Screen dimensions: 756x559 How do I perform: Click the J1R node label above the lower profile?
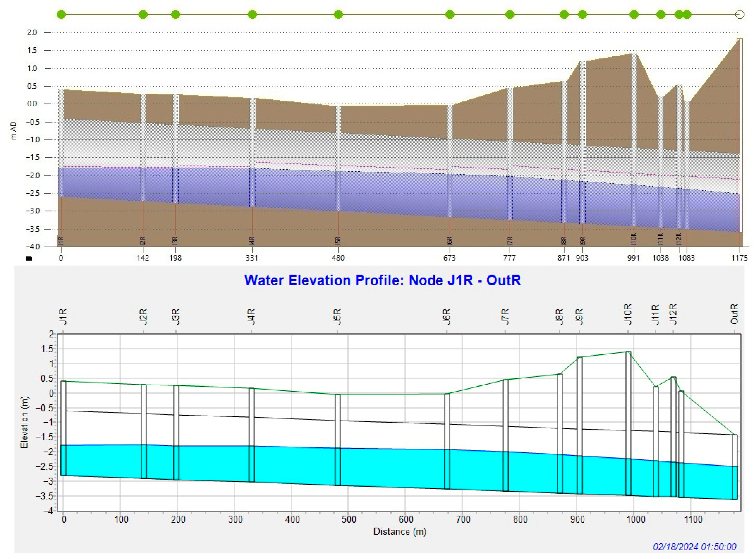pyautogui.click(x=63, y=317)
